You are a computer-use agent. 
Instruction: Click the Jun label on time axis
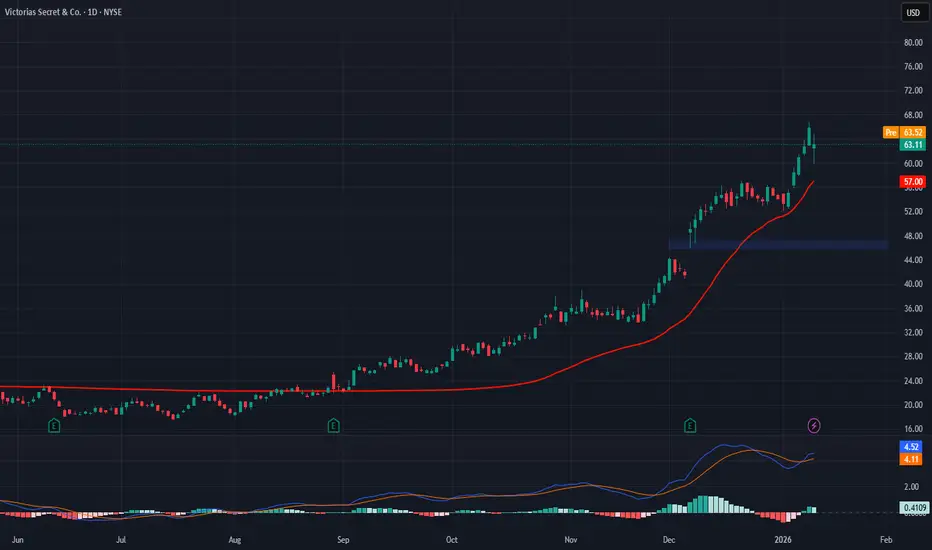click(x=17, y=540)
